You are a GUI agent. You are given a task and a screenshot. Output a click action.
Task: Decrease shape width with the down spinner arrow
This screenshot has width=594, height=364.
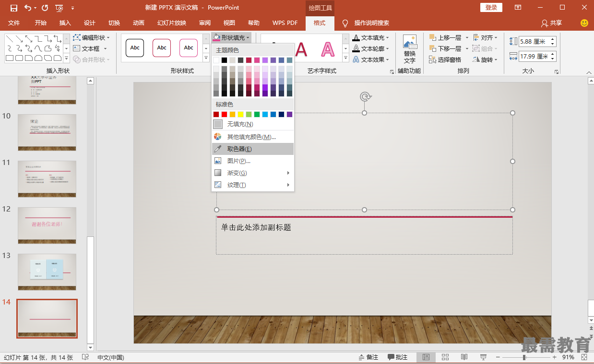(553, 59)
